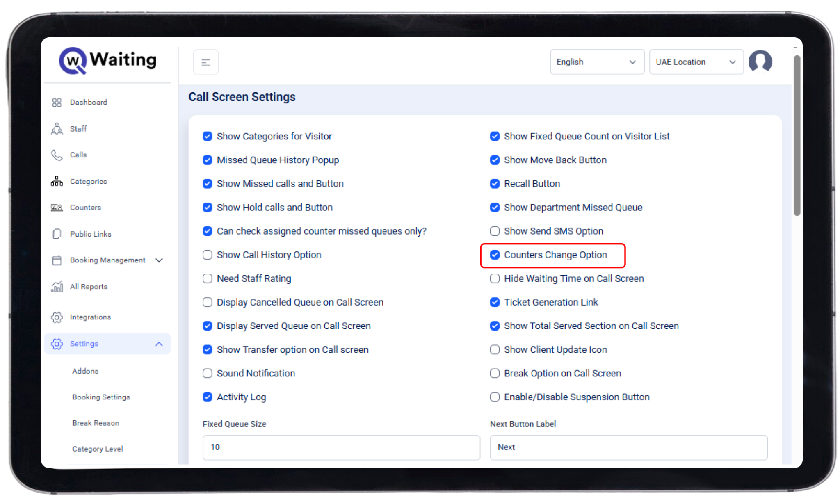Image resolution: width=840 pixels, height=504 pixels.
Task: Toggle assigned counter missed queues only checkbox
Action: coord(208,231)
